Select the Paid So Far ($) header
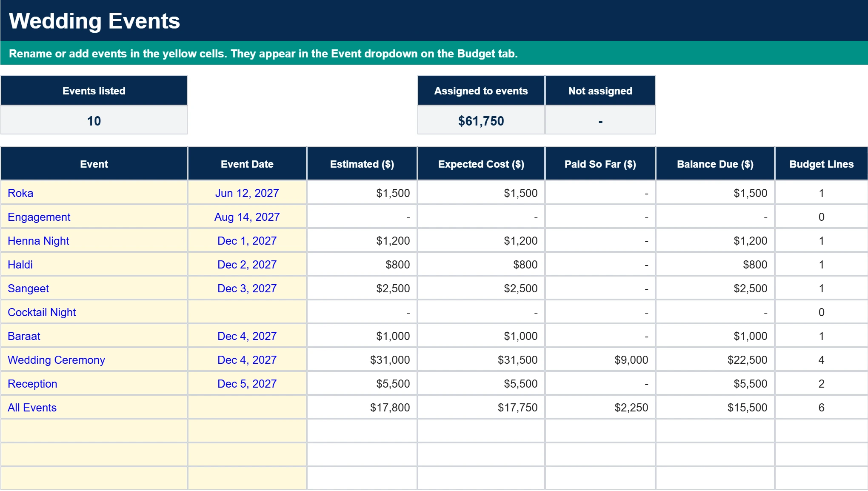The image size is (868, 491). [x=600, y=164]
